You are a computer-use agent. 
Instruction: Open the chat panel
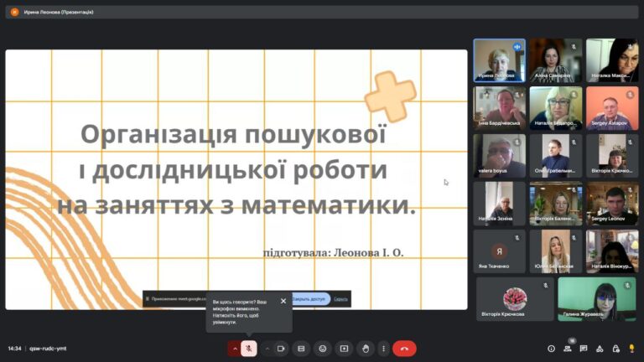tap(584, 349)
